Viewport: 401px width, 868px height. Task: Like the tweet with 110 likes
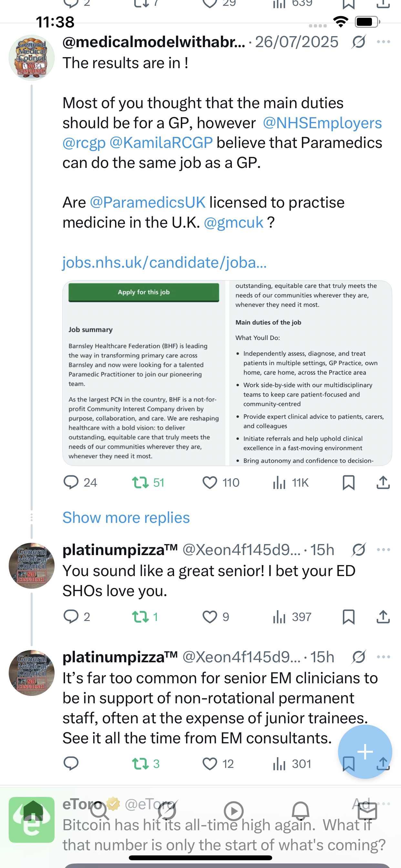point(210,482)
